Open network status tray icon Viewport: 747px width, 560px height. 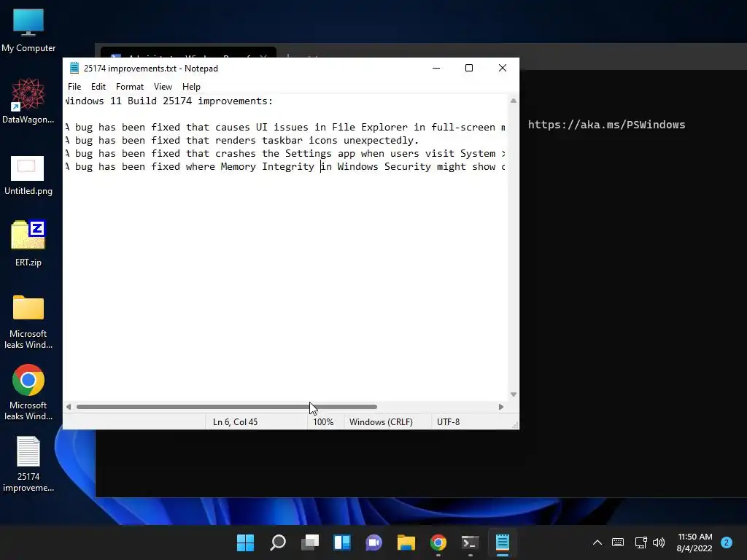[640, 542]
